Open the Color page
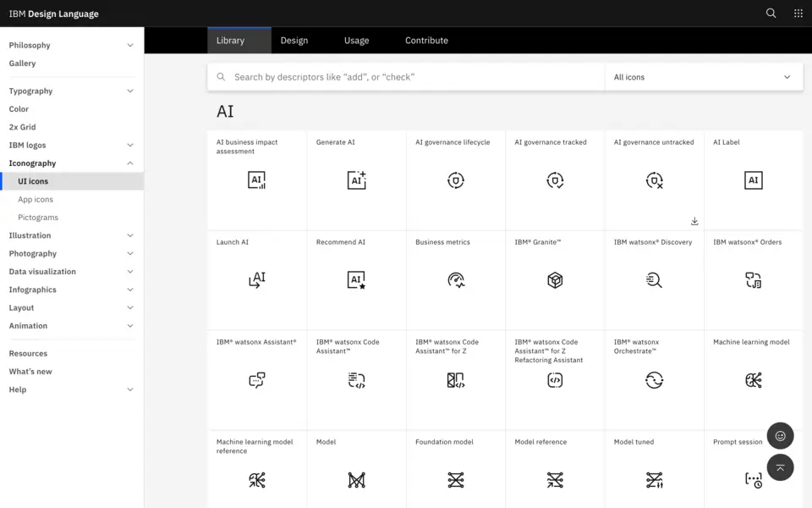This screenshot has width=812, height=508. click(x=19, y=109)
